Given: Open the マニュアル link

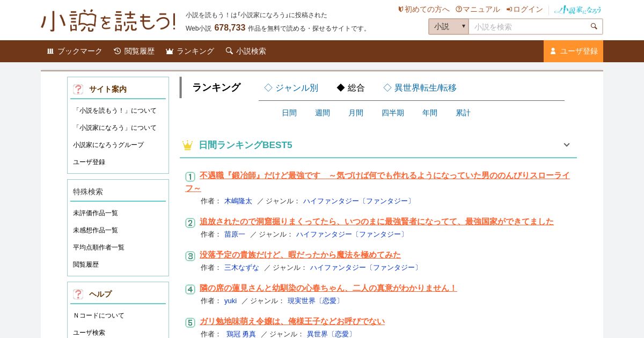Looking at the screenshot, I should (x=478, y=9).
